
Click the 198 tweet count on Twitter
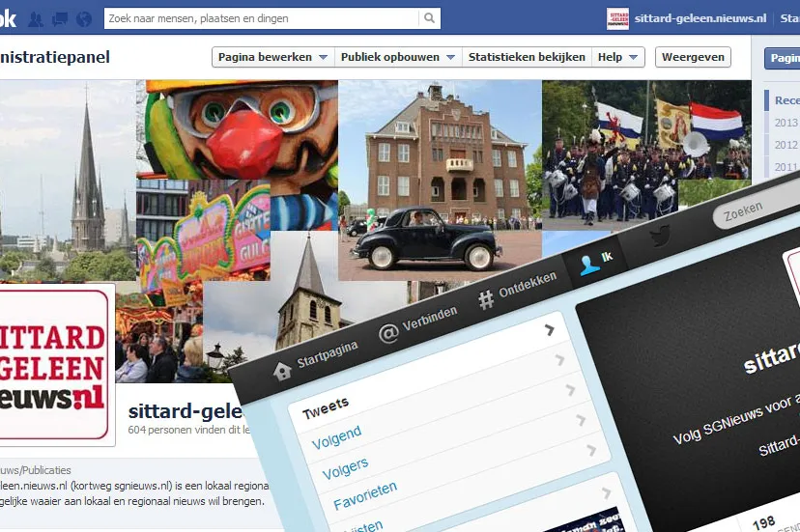coord(764,523)
